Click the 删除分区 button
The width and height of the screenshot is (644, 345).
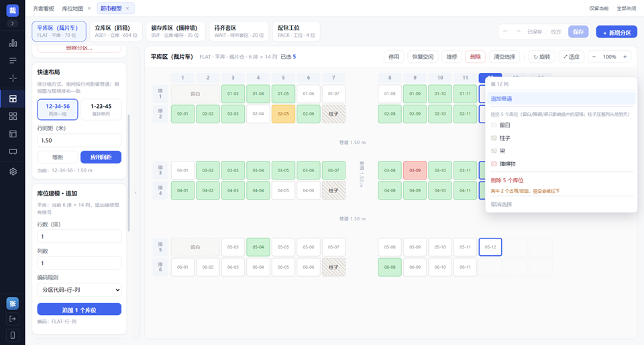(x=79, y=48)
